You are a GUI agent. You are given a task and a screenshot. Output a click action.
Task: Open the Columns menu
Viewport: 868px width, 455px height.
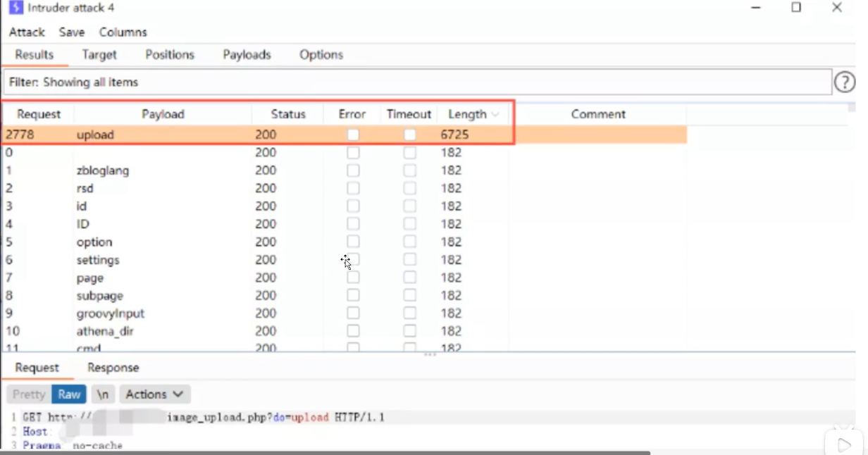[123, 32]
